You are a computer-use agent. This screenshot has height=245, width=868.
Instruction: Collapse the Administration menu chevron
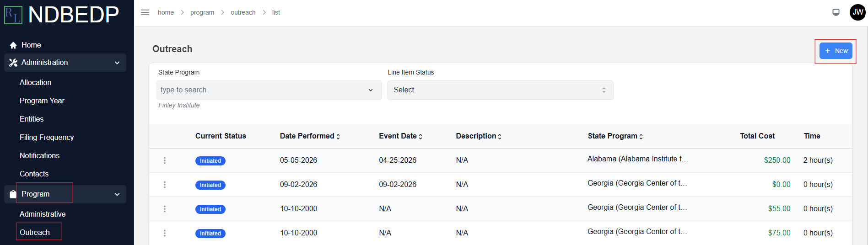117,63
